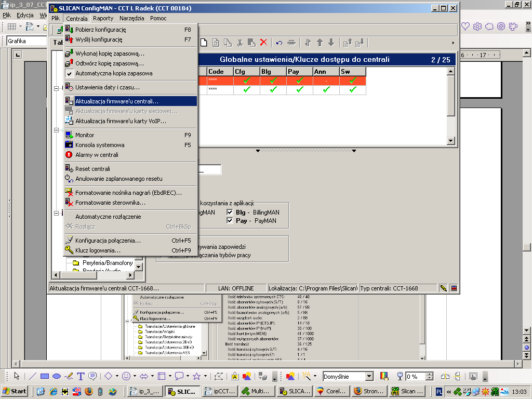Click the blue undo arrow icon
Screen dimensions: 532x399
(x=279, y=43)
